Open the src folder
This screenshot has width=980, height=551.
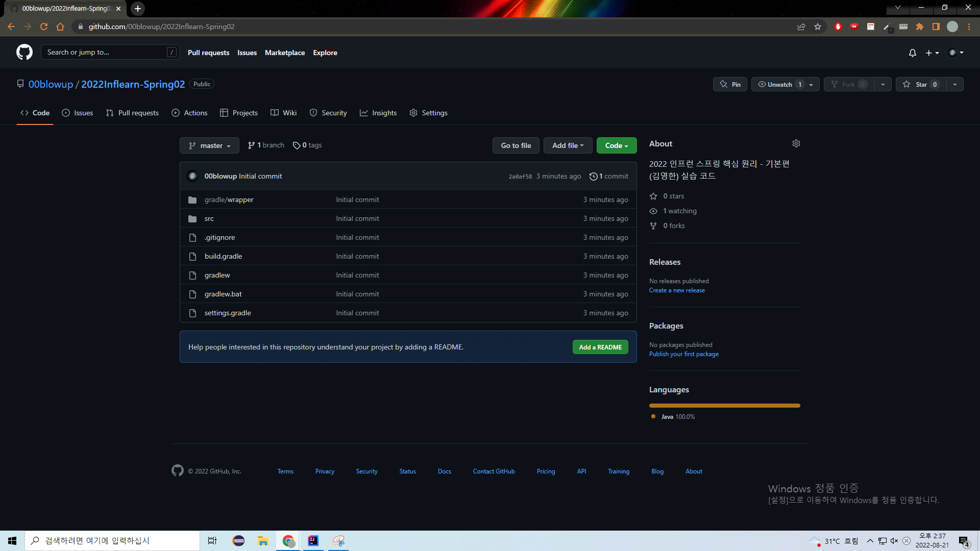pyautogui.click(x=209, y=218)
